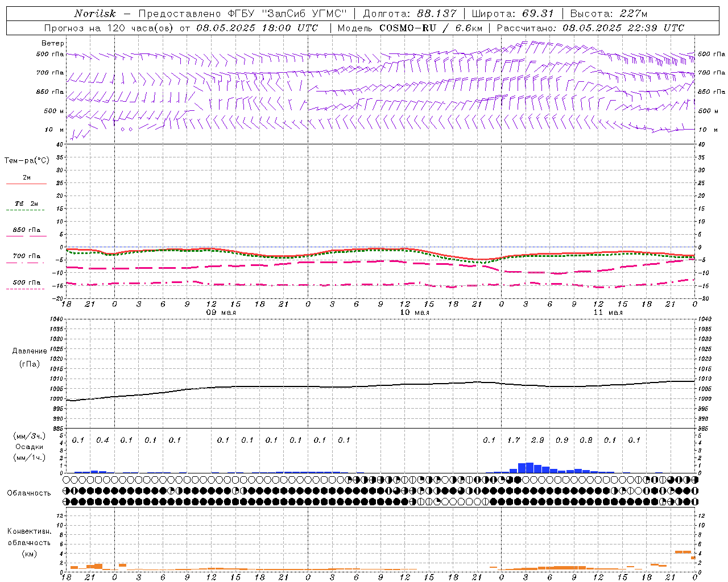Click the station name Norilsk in header

pos(95,14)
